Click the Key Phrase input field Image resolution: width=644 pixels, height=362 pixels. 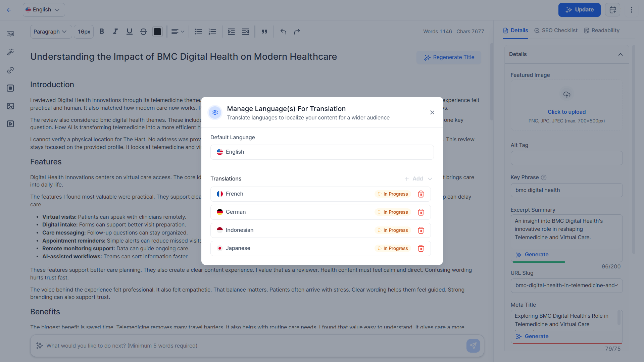(566, 190)
